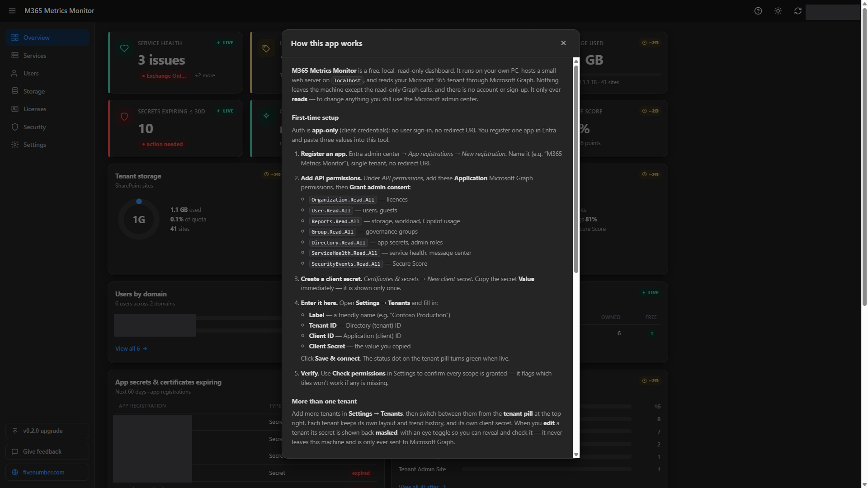Click the LIVE badge on Secrets Expiring
The image size is (868, 488).
pyautogui.click(x=225, y=111)
